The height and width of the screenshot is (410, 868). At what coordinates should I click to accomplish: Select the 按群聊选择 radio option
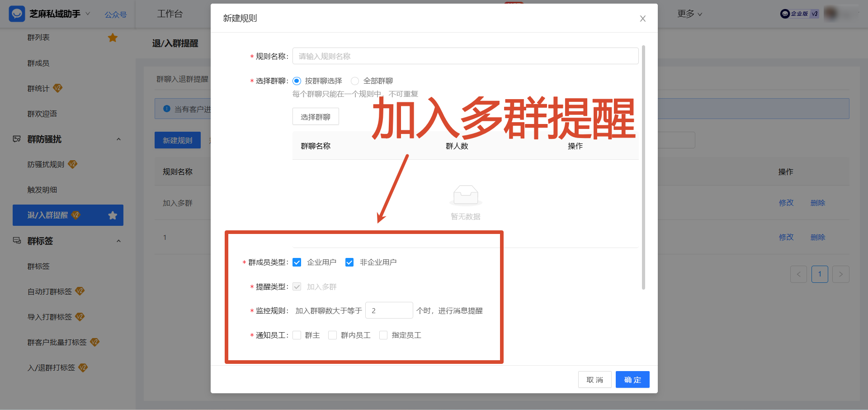pos(297,81)
